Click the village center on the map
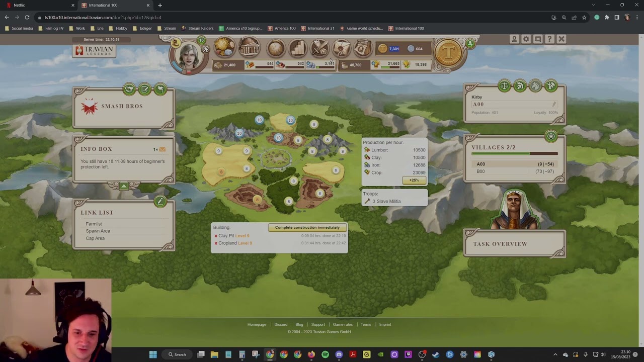Image resolution: width=644 pixels, height=362 pixels. click(x=276, y=159)
